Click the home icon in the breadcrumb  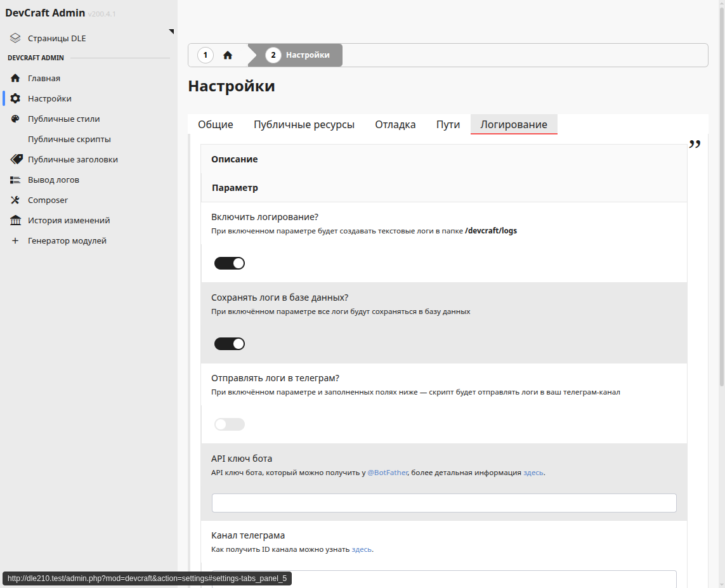pos(228,55)
